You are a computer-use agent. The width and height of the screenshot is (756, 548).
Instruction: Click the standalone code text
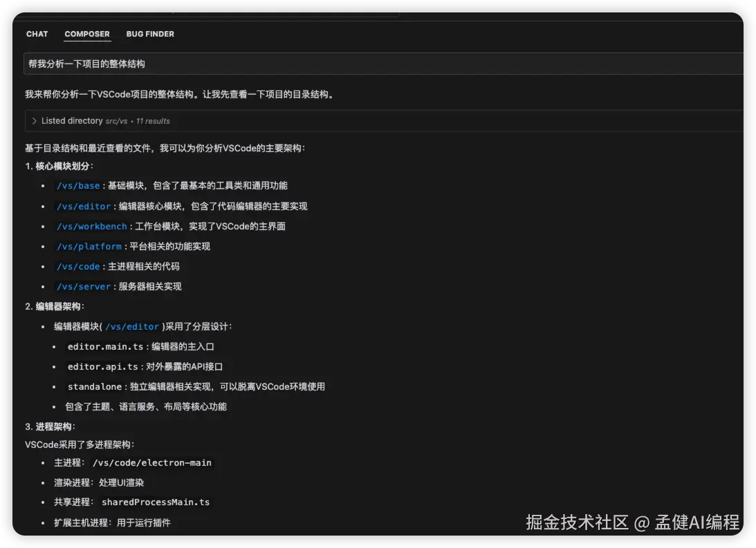[95, 387]
